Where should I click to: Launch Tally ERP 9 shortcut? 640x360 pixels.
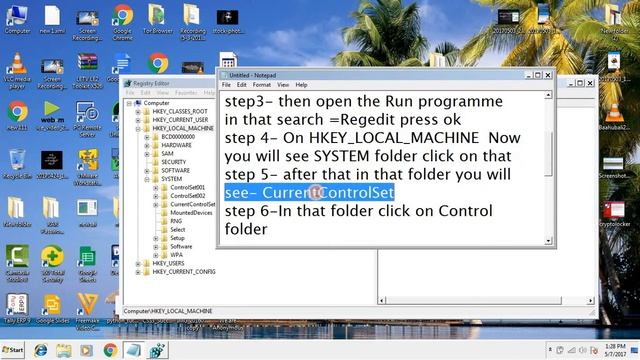17,309
